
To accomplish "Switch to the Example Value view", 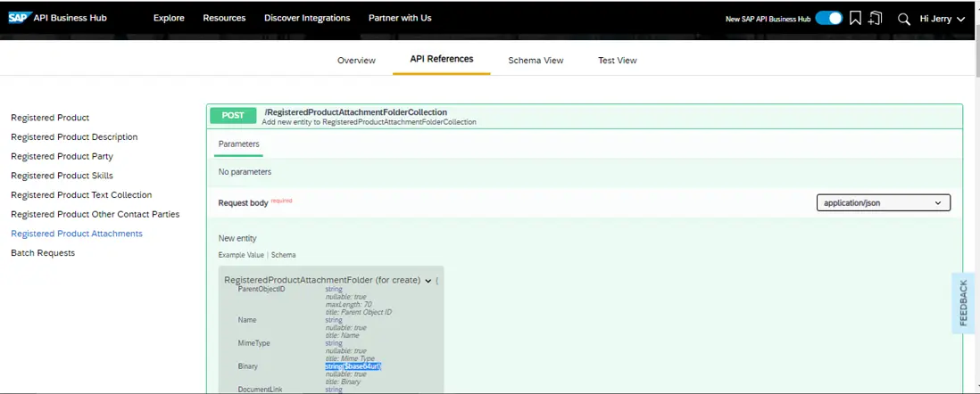I will [242, 255].
